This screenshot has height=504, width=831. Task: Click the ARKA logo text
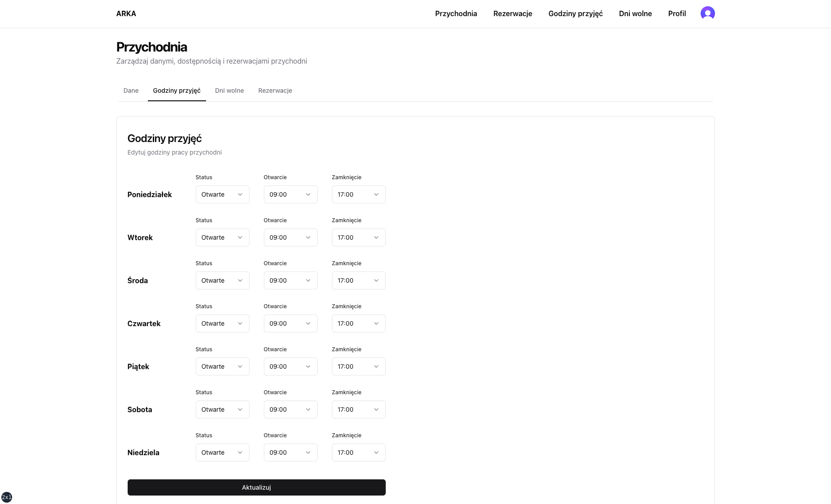pyautogui.click(x=126, y=13)
